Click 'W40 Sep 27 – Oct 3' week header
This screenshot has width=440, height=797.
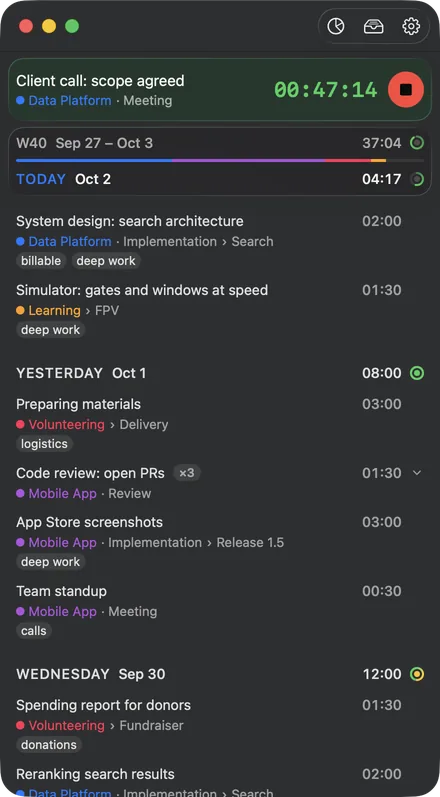[84, 143]
